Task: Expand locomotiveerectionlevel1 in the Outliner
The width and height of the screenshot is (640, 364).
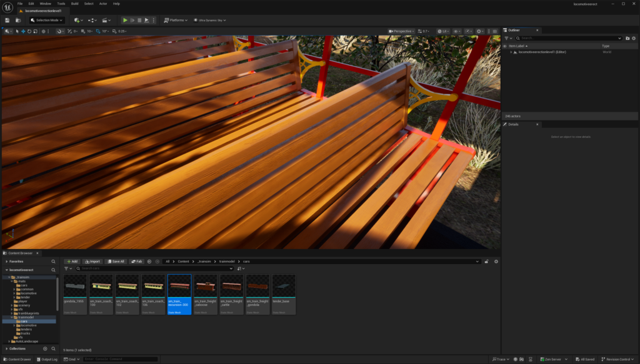Action: (x=511, y=52)
